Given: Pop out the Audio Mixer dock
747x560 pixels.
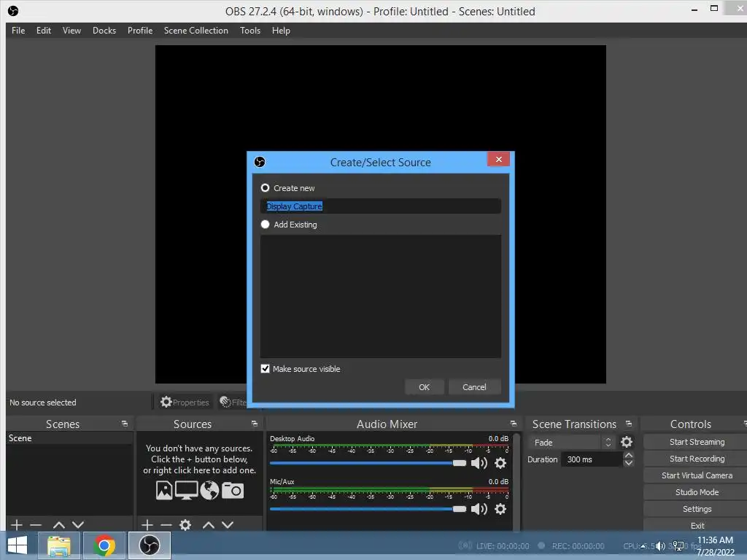Looking at the screenshot, I should click(513, 424).
